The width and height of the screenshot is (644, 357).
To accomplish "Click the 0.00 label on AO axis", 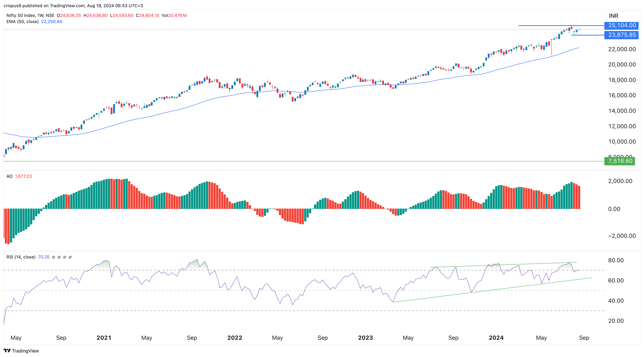I will 614,209.
